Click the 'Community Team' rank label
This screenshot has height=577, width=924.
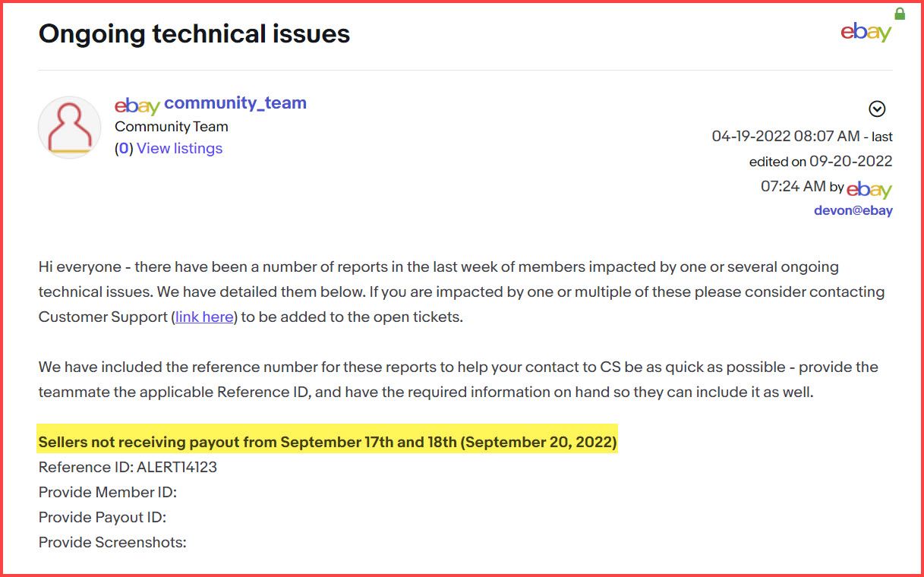(x=172, y=127)
